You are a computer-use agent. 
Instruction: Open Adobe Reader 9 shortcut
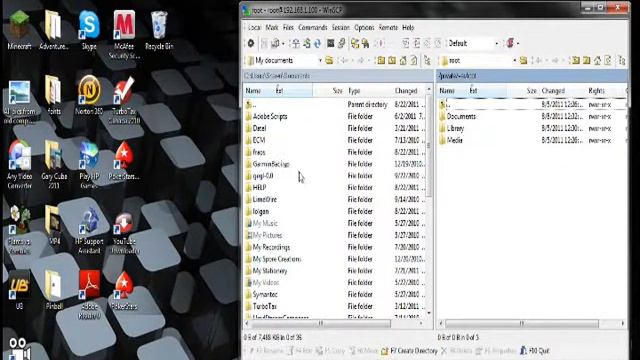click(89, 294)
